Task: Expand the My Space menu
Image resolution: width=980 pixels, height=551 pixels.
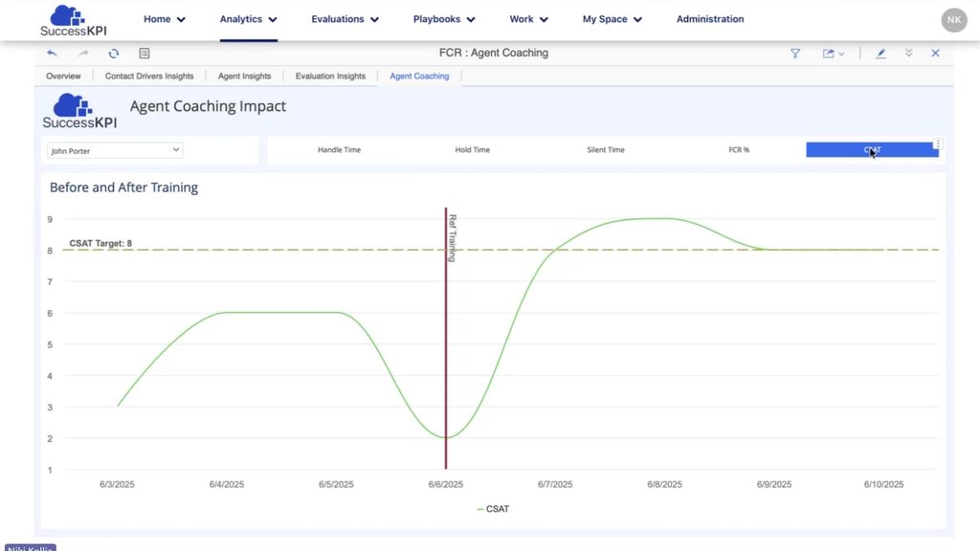Action: 612,19
